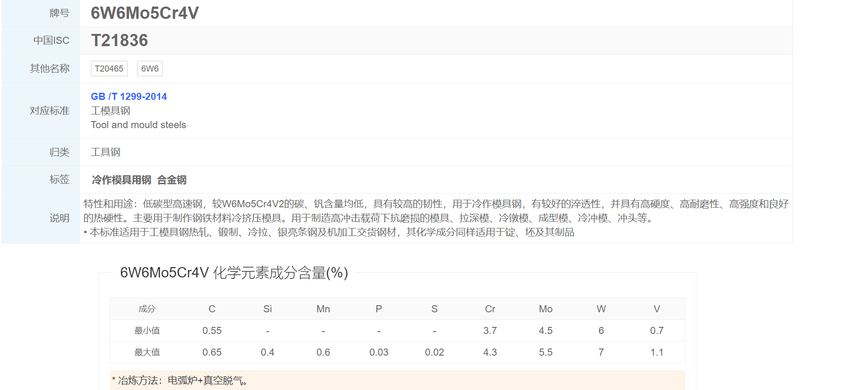Click the 标签 row label
The height and width of the screenshot is (390, 859).
pyautogui.click(x=59, y=180)
